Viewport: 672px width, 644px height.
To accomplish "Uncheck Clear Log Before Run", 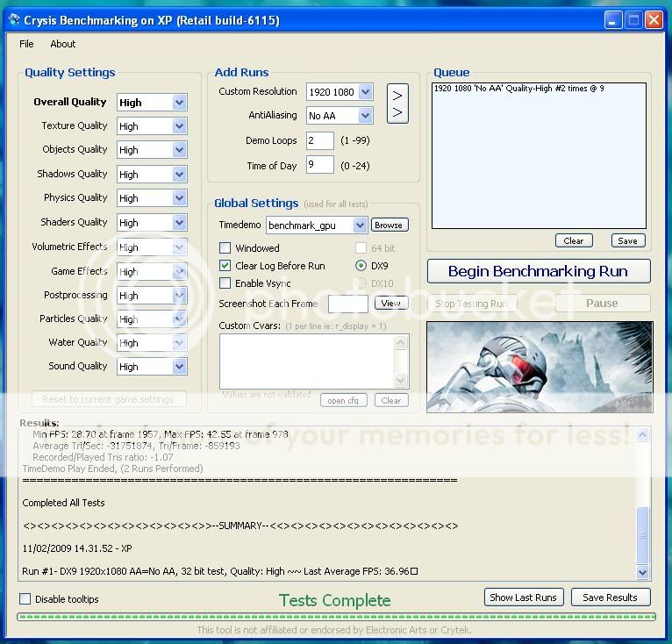I will tap(225, 265).
